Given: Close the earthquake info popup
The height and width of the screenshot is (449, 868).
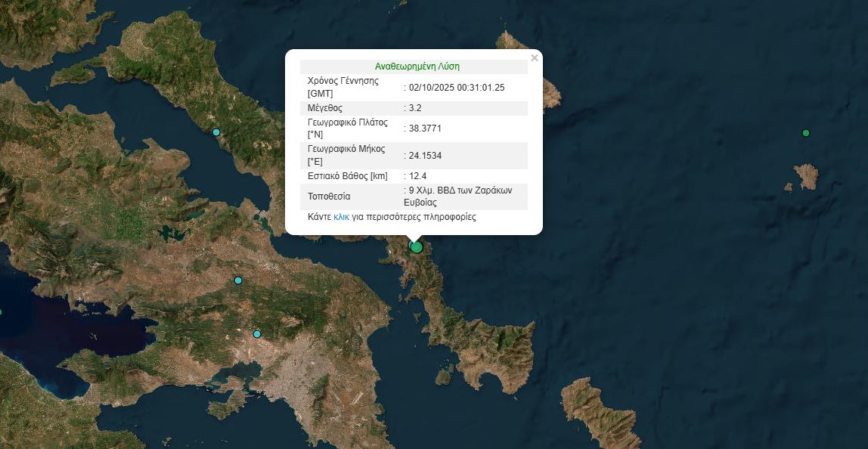Looking at the screenshot, I should pos(535,58).
